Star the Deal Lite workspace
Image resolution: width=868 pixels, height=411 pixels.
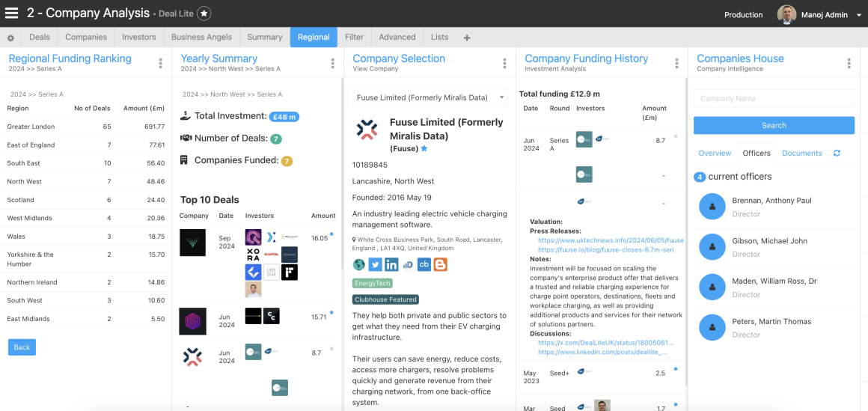204,13
